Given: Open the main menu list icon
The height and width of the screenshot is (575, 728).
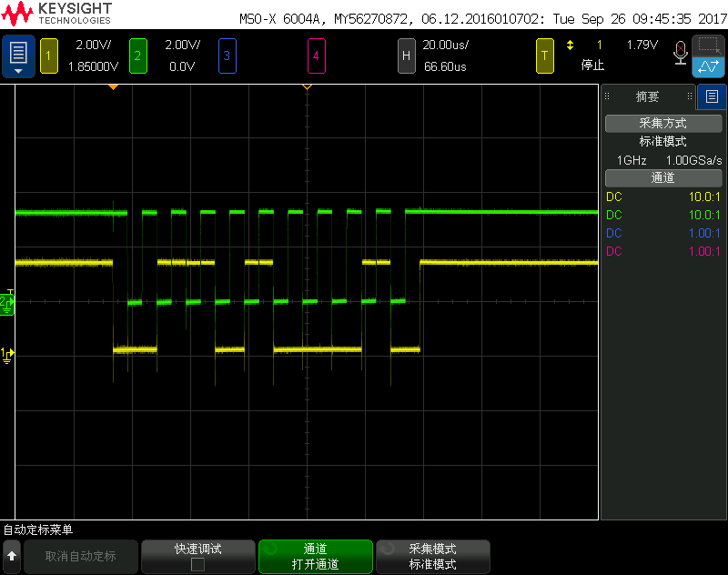Looking at the screenshot, I should [18, 56].
